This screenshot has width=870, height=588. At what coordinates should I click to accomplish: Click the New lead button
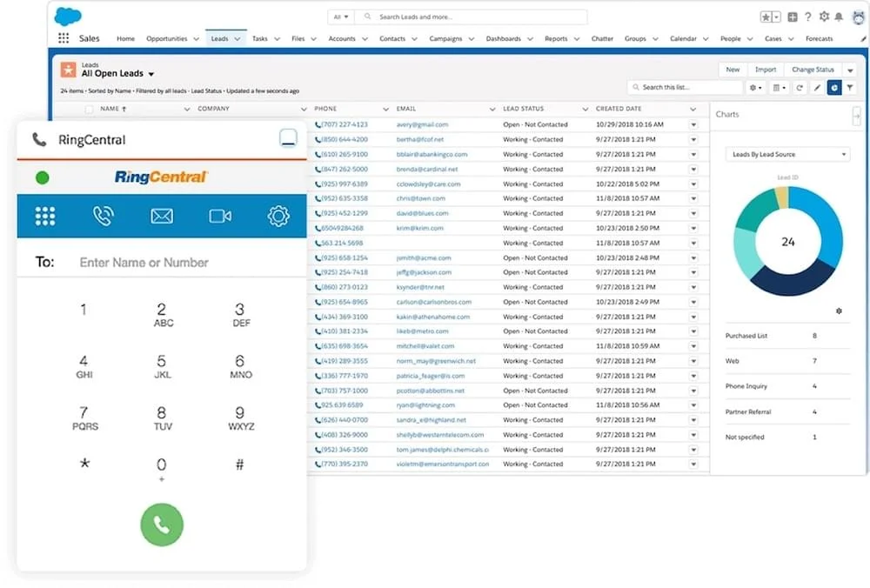(733, 70)
